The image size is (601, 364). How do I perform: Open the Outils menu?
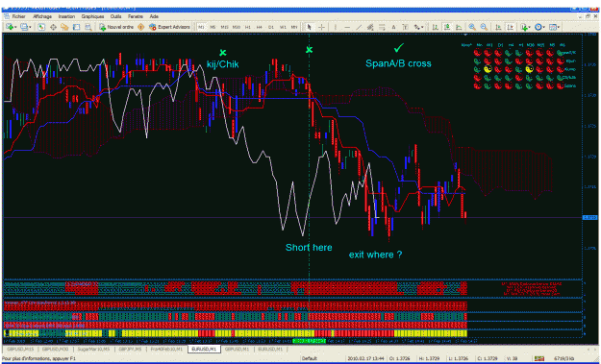pos(116,16)
